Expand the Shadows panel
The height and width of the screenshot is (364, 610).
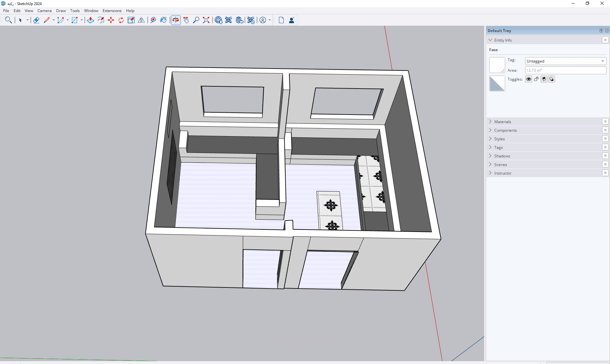point(502,156)
